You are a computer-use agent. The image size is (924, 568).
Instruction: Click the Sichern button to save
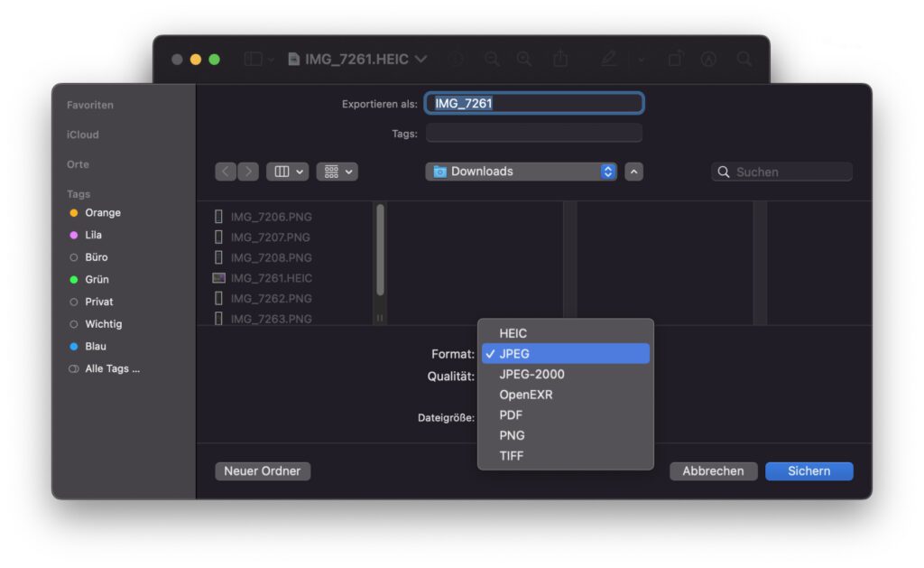808,470
